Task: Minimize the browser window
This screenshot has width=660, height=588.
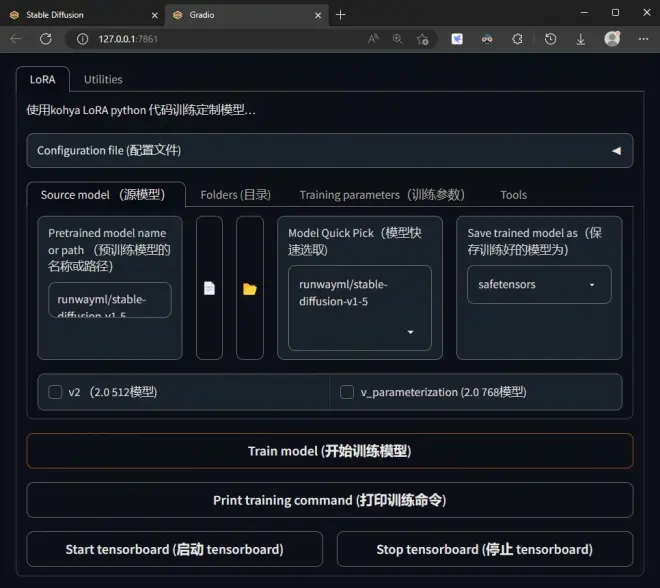Action: click(x=584, y=13)
